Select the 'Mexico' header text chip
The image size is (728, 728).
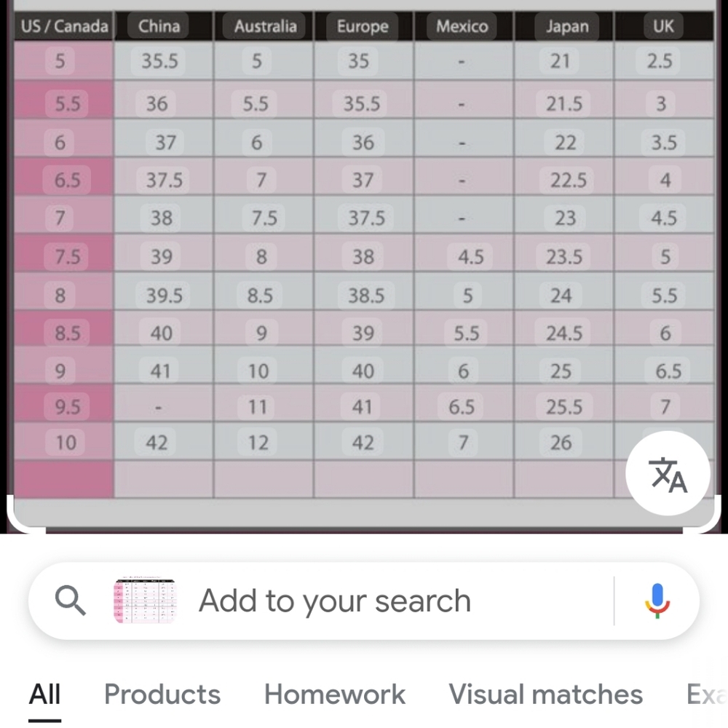tap(462, 28)
